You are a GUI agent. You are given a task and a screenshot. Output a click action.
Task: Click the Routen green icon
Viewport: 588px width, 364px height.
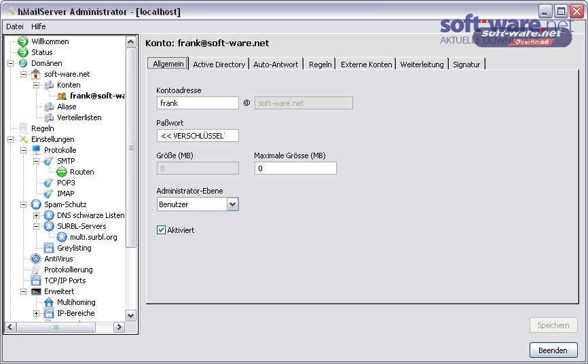(62, 172)
